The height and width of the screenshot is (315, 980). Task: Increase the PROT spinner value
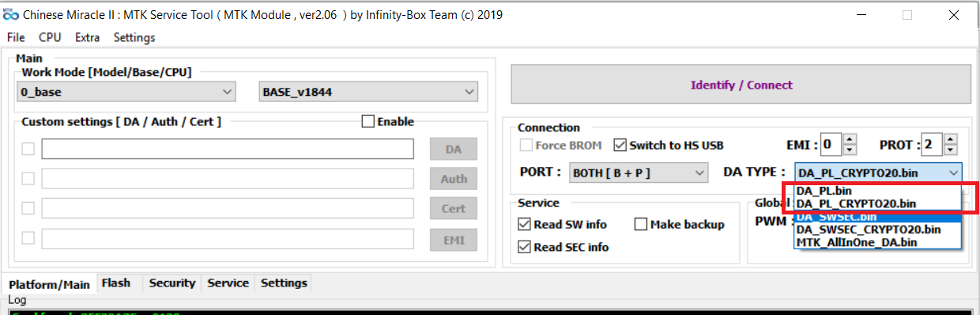[950, 139]
